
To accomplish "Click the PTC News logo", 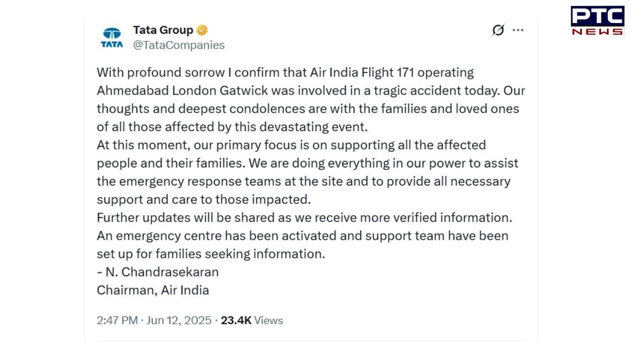I will (x=597, y=21).
